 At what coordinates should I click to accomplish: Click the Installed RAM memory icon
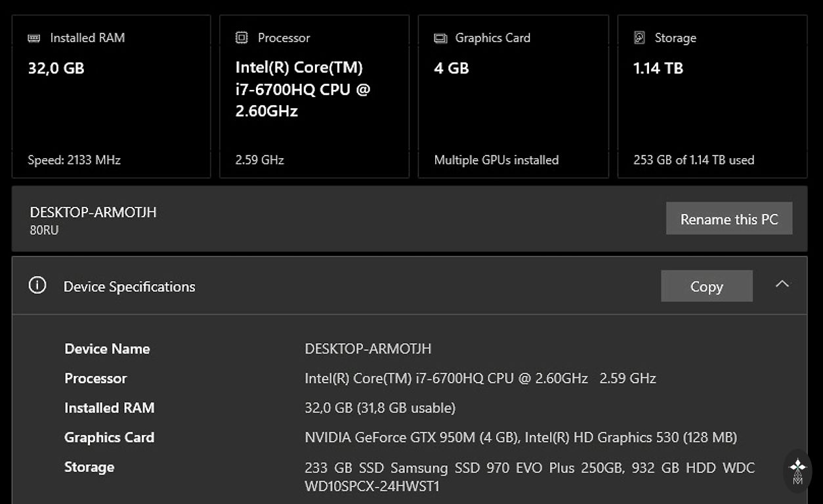tap(34, 38)
